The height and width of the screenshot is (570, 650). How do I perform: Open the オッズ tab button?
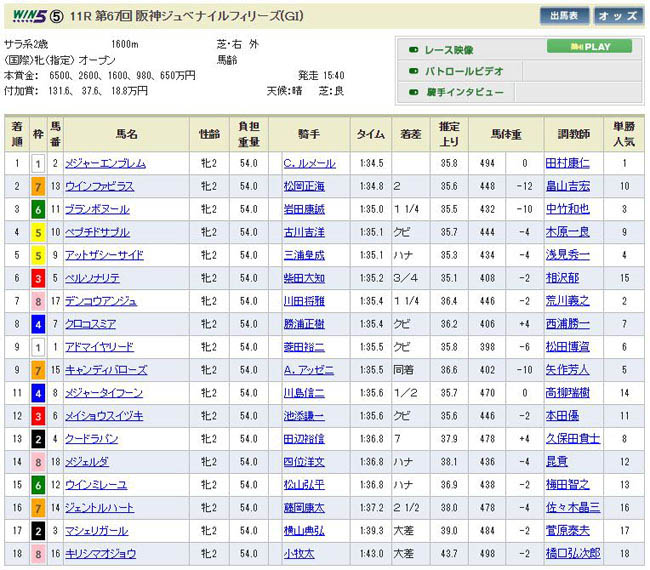click(617, 16)
